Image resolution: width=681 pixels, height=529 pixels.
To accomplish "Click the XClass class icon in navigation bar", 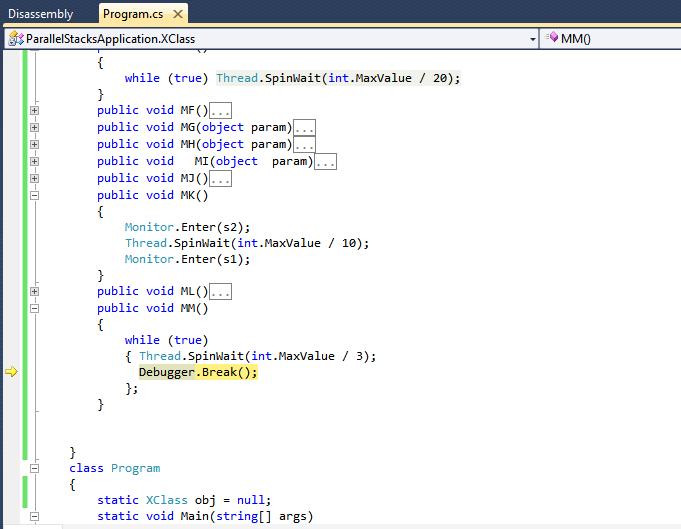I will tap(16, 39).
